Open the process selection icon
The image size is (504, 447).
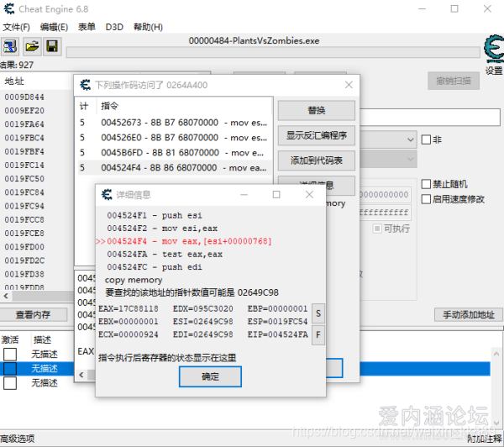tap(10, 46)
